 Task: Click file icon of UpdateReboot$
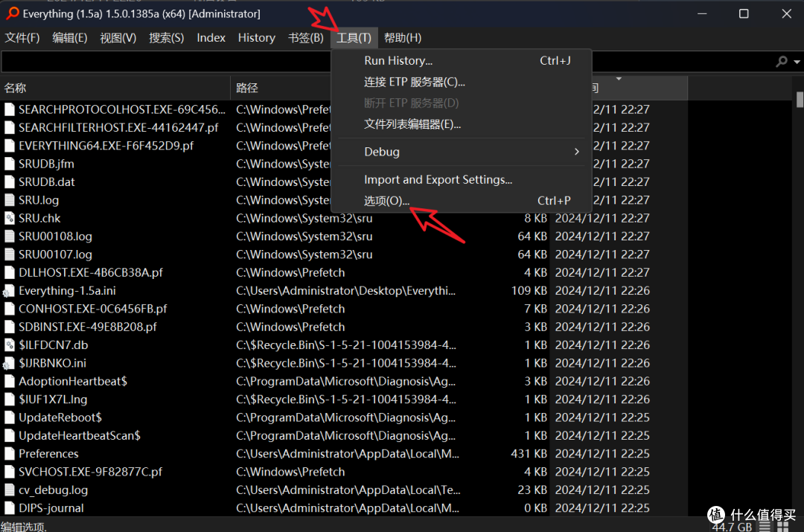9,417
